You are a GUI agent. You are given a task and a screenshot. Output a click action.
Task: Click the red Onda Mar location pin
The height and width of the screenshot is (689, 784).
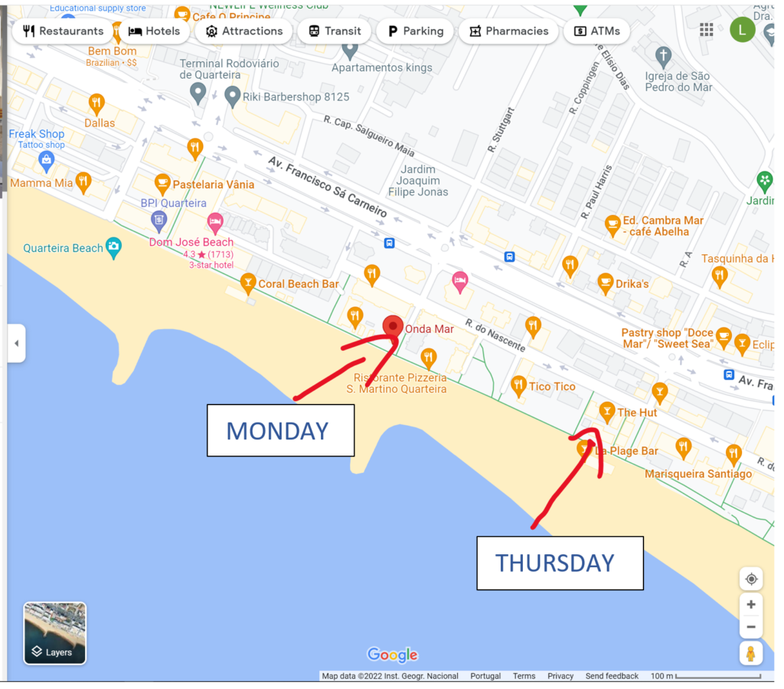point(393,327)
